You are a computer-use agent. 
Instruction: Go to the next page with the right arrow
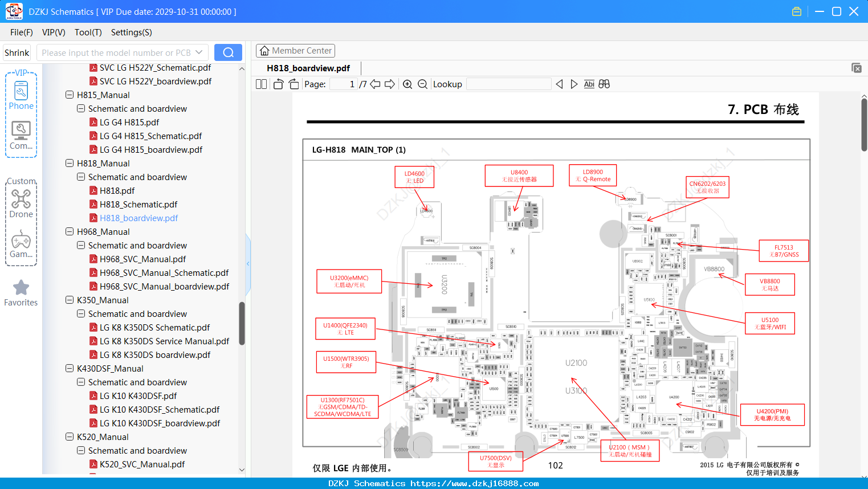[x=390, y=84]
